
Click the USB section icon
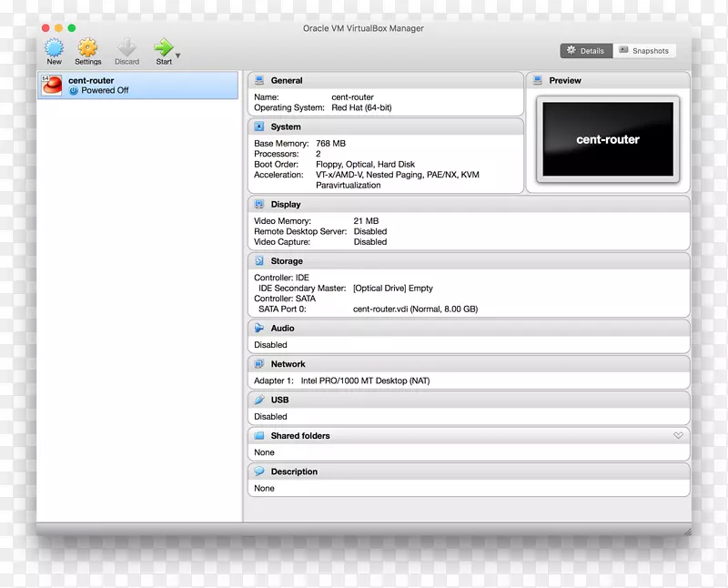click(259, 400)
